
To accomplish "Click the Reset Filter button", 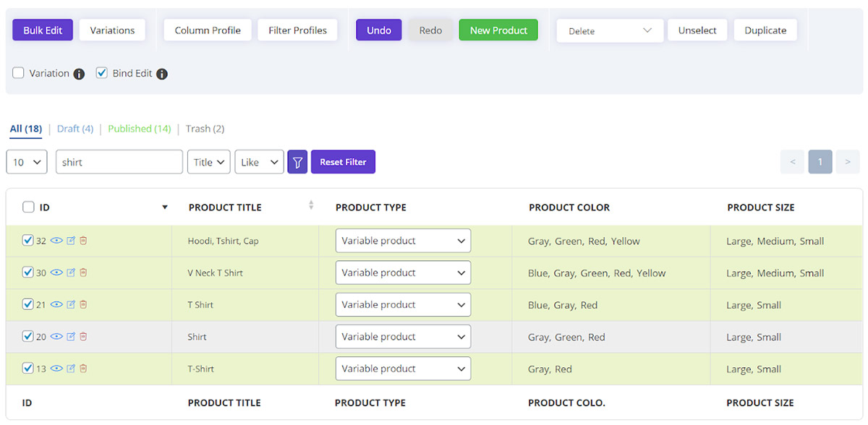I will point(343,162).
